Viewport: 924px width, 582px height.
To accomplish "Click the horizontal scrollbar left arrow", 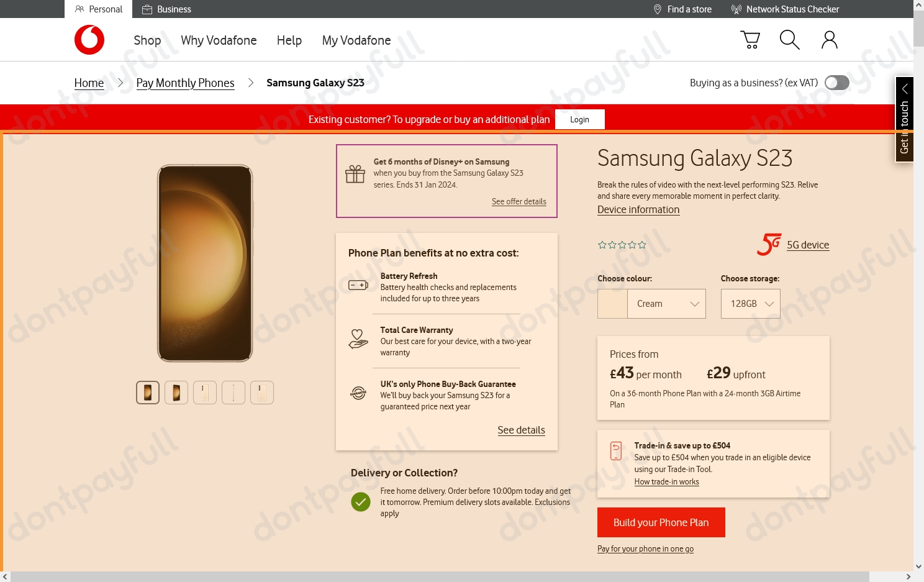I will [x=6, y=576].
